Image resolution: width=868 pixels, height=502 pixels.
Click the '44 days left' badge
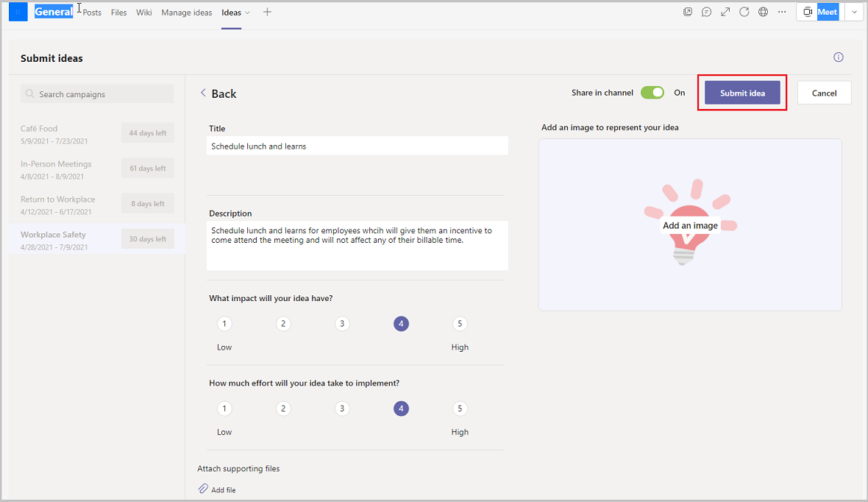point(148,133)
